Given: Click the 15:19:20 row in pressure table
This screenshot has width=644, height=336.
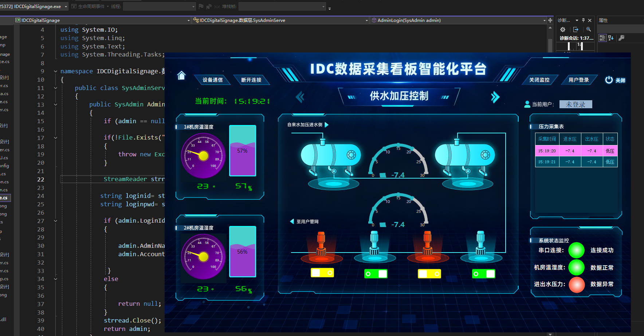Looking at the screenshot, I should [x=576, y=151].
